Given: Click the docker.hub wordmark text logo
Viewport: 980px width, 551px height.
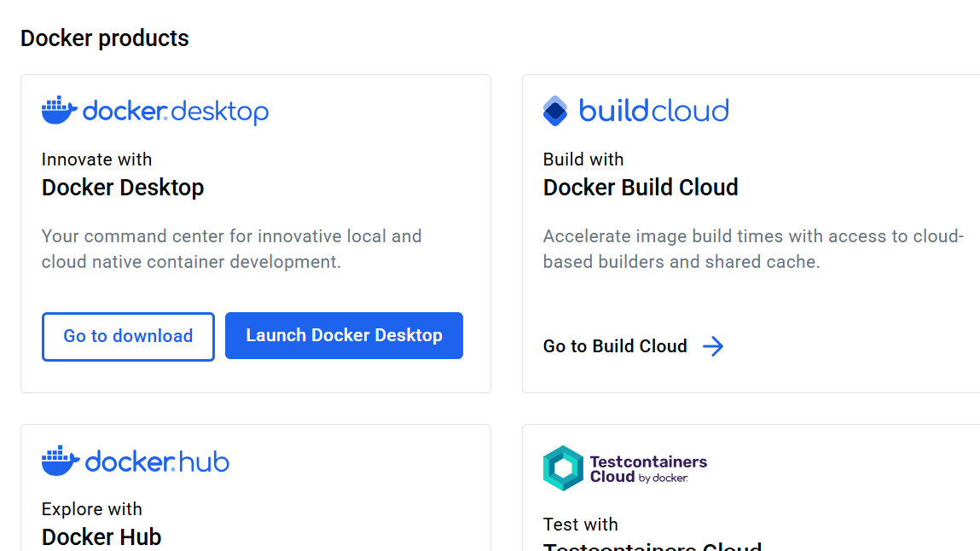Looking at the screenshot, I should (x=157, y=461).
